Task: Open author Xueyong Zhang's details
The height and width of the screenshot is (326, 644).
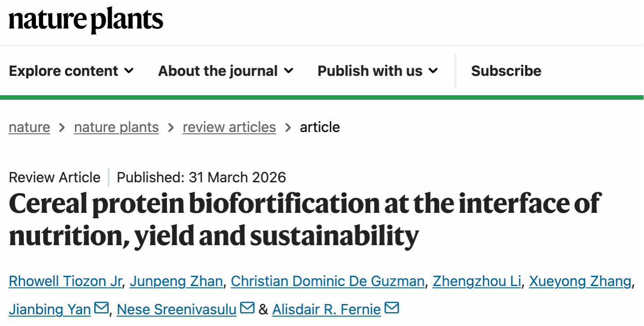Action: (580, 282)
